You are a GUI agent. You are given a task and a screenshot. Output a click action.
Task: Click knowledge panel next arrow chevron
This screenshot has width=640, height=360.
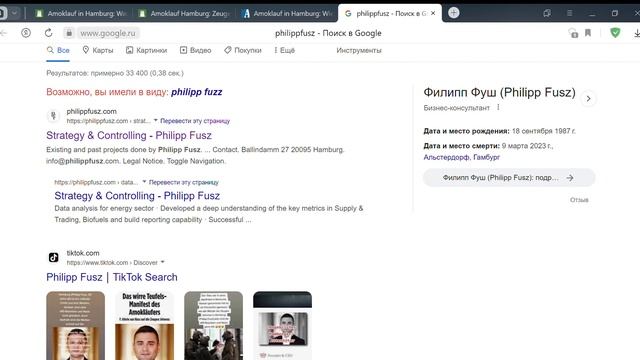tap(588, 98)
